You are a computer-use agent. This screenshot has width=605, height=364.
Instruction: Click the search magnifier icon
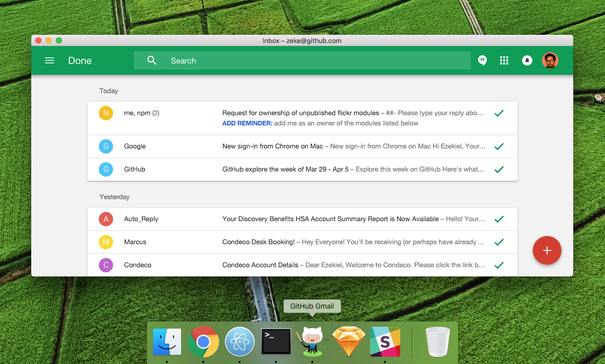pos(152,60)
